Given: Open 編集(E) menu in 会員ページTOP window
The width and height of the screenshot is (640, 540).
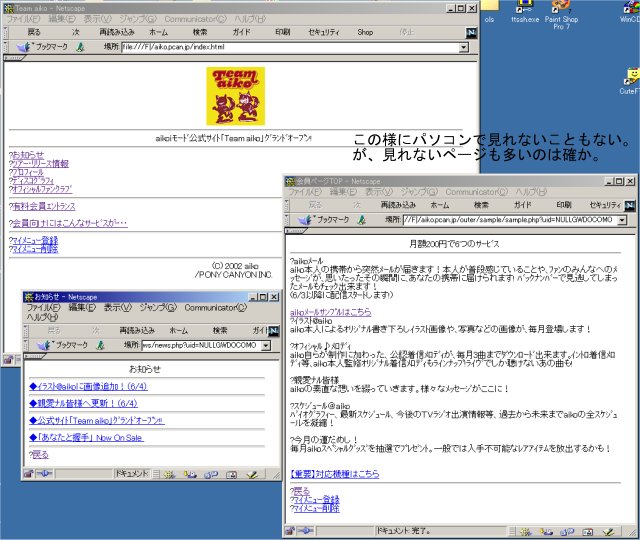Looking at the screenshot, I should click(345, 192).
